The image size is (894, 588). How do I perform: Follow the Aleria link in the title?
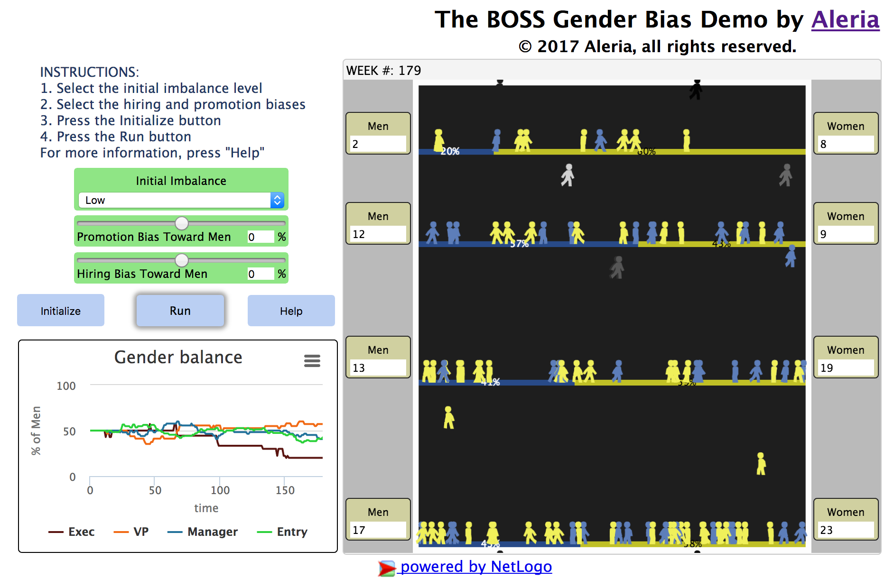845,20
